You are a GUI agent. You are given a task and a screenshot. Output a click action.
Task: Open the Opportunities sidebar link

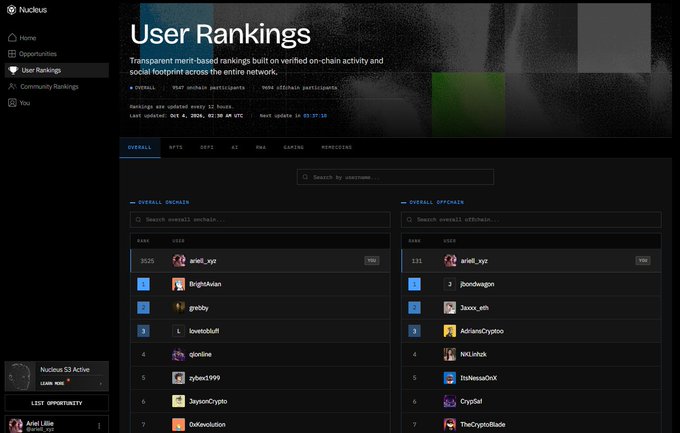click(38, 54)
